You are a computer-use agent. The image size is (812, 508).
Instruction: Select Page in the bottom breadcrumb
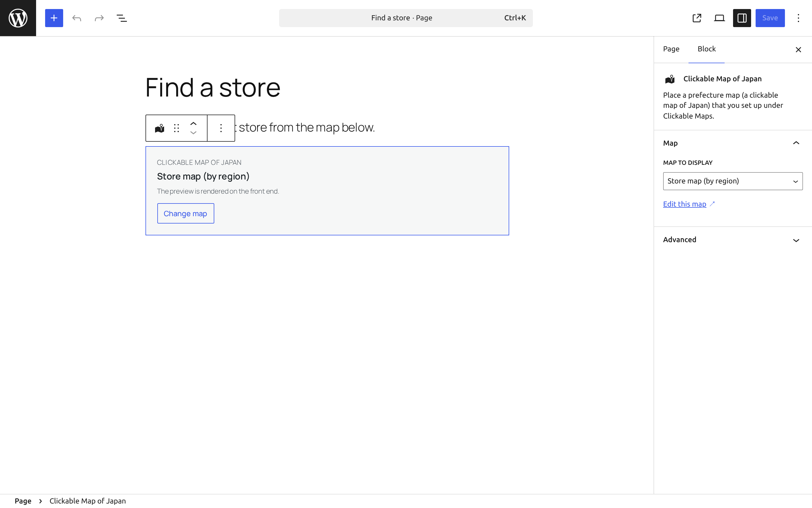pos(23,501)
